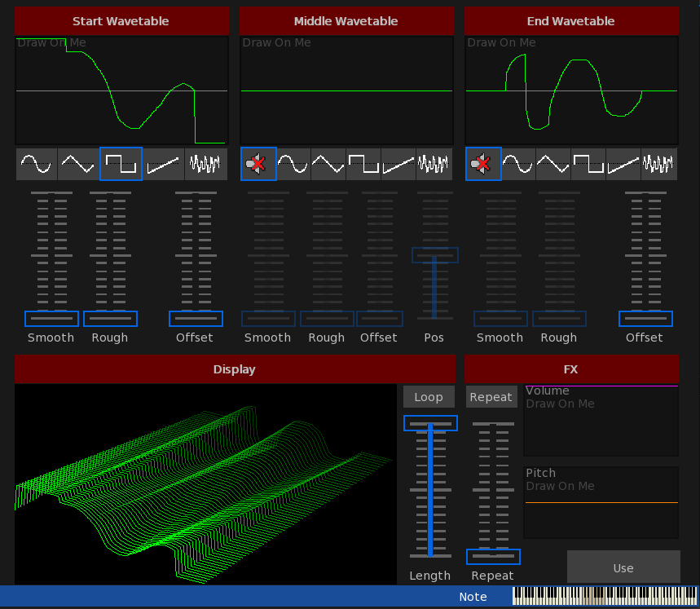This screenshot has height=609, width=700.
Task: Click the Length slider handle
Action: [x=430, y=424]
